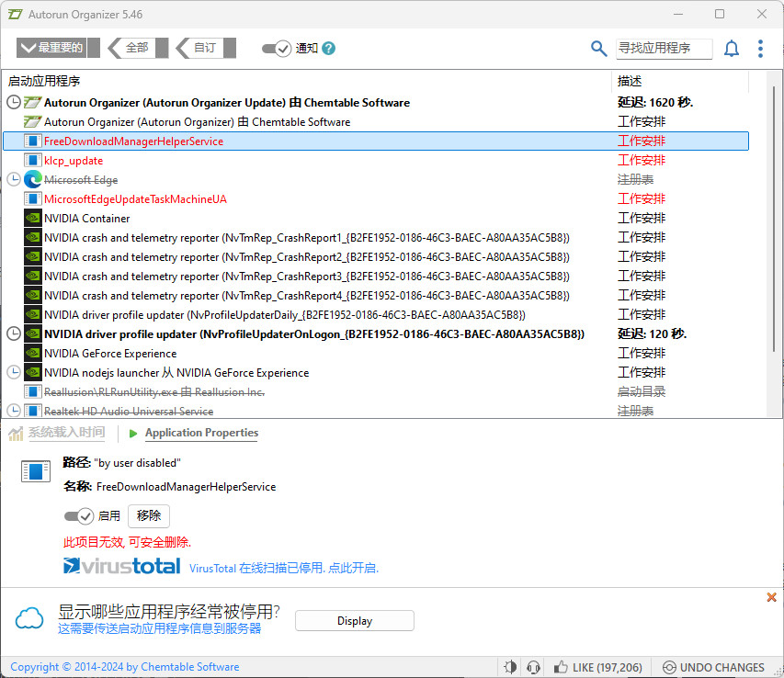Click the large application icon in properties panel

click(36, 471)
